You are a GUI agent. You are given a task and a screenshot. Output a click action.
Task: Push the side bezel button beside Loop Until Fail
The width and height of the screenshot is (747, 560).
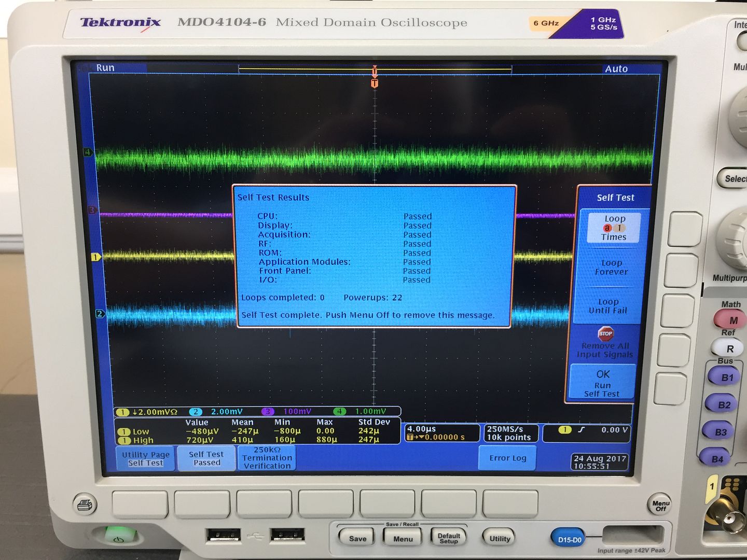[x=677, y=312]
